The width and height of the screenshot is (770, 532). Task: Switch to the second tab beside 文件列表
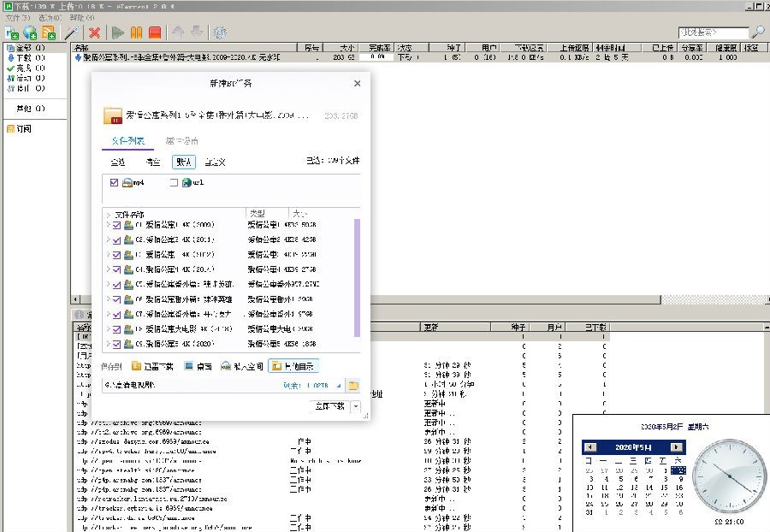tap(181, 141)
